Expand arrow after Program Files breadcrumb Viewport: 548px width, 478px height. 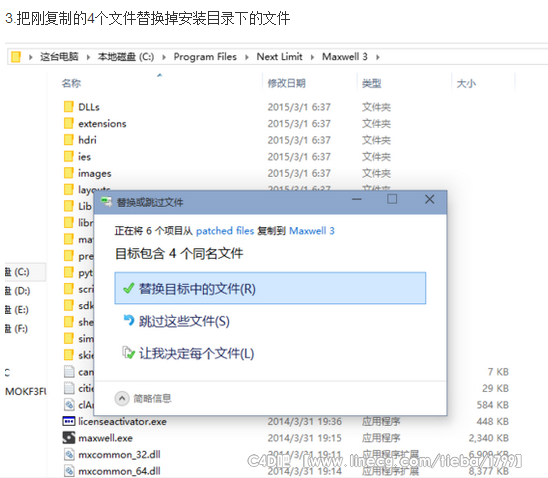[x=247, y=57]
